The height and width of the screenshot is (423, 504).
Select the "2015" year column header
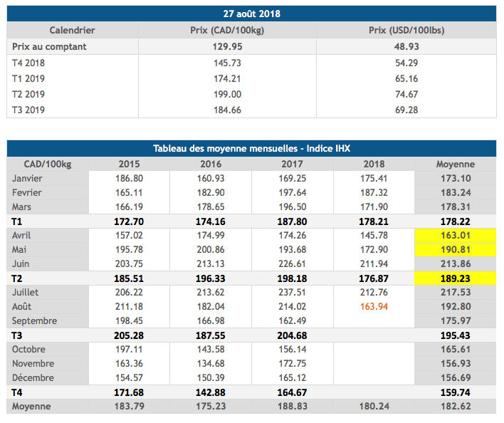(129, 164)
